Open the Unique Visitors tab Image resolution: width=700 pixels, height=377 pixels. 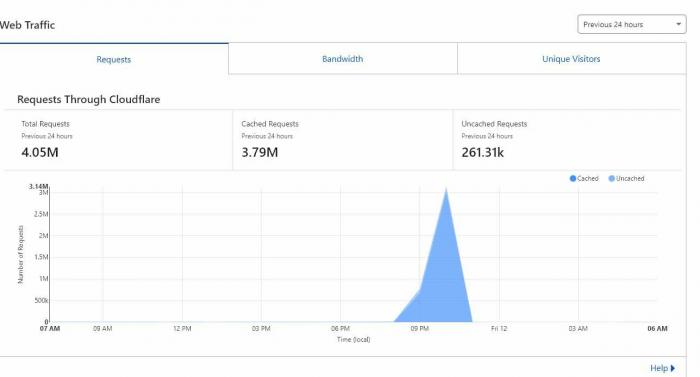[x=571, y=59]
